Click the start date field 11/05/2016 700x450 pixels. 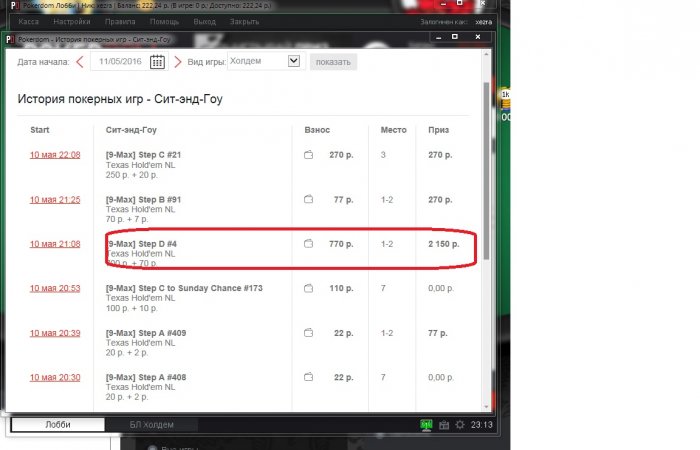pyautogui.click(x=120, y=62)
